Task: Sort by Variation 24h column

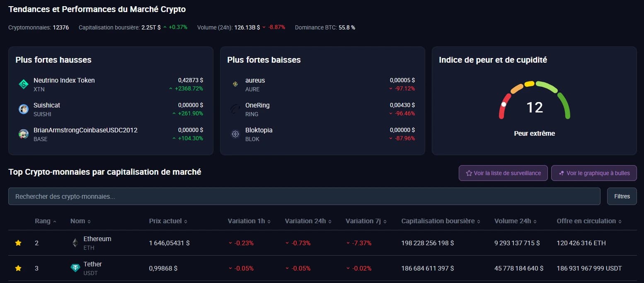Action: point(308,221)
